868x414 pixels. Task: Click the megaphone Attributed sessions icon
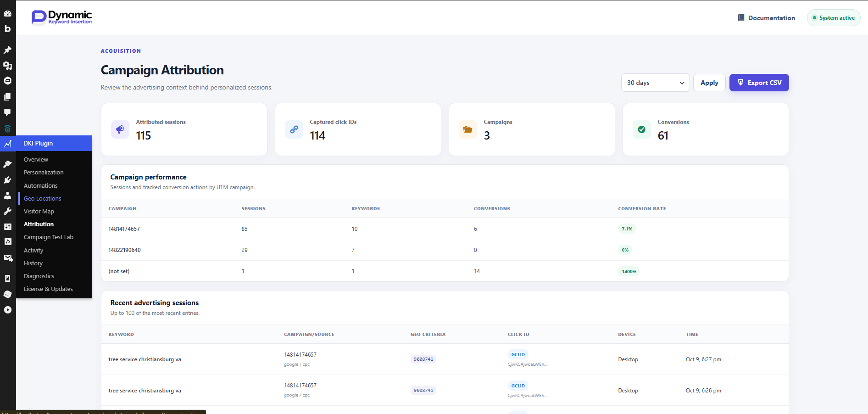(120, 129)
